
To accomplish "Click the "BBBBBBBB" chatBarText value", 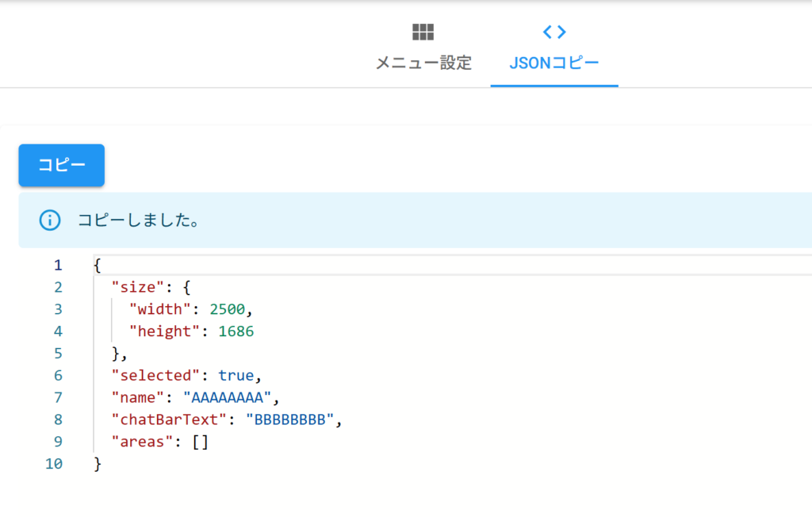I will pyautogui.click(x=289, y=420).
